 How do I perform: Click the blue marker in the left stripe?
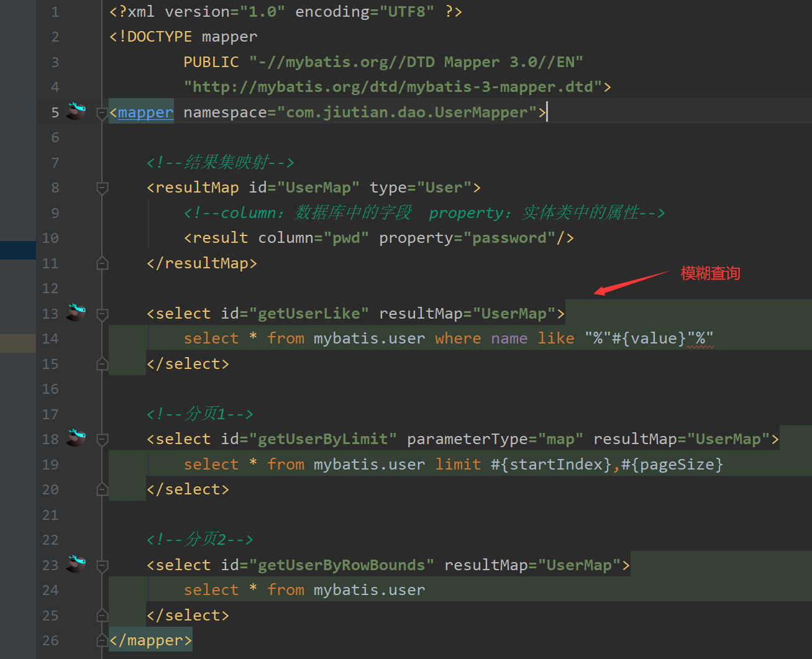coord(17,250)
